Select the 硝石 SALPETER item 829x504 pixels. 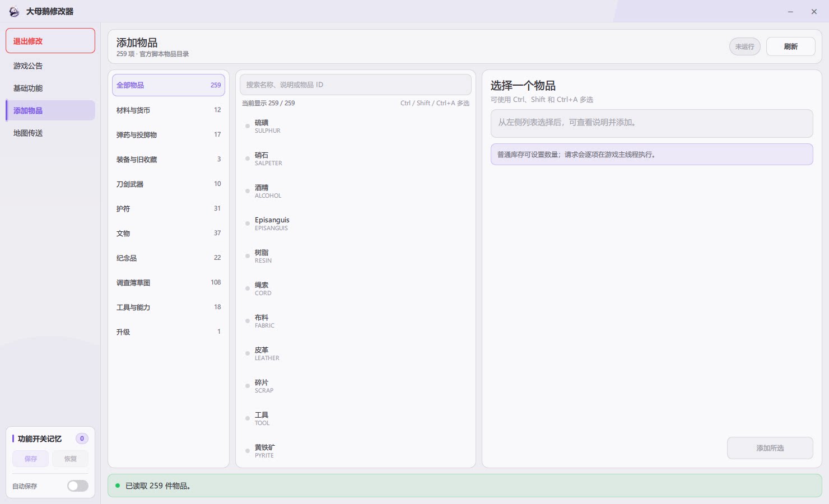point(356,158)
